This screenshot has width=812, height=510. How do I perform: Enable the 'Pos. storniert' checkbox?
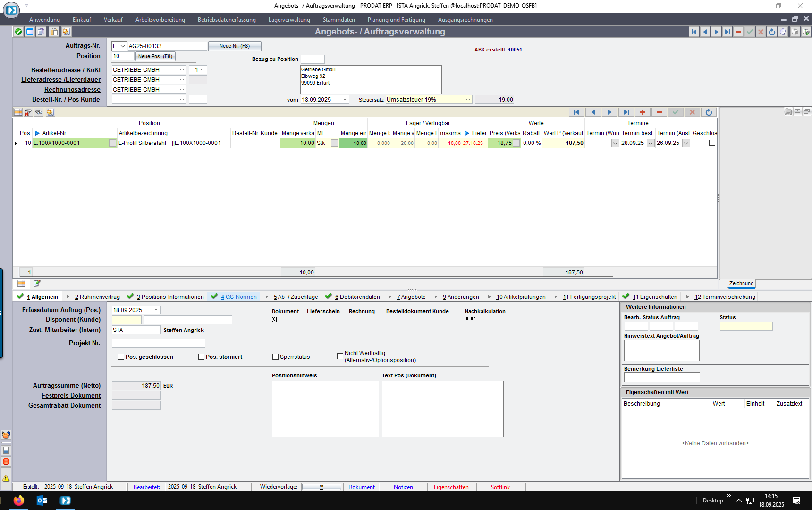click(x=202, y=357)
